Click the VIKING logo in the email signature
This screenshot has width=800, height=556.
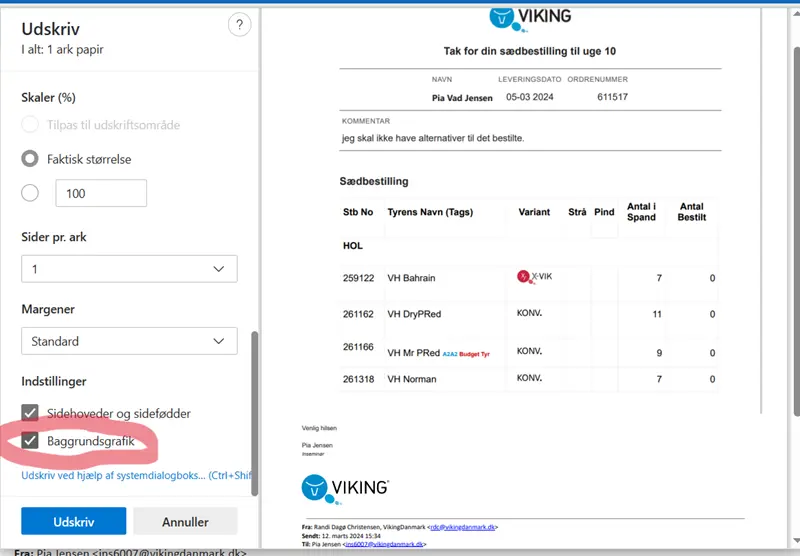[345, 487]
